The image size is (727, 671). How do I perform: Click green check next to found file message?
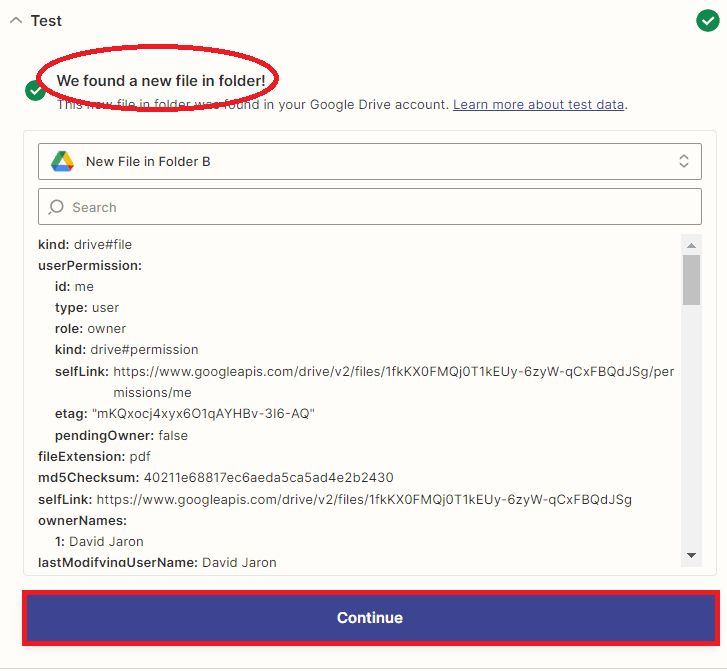pyautogui.click(x=35, y=91)
